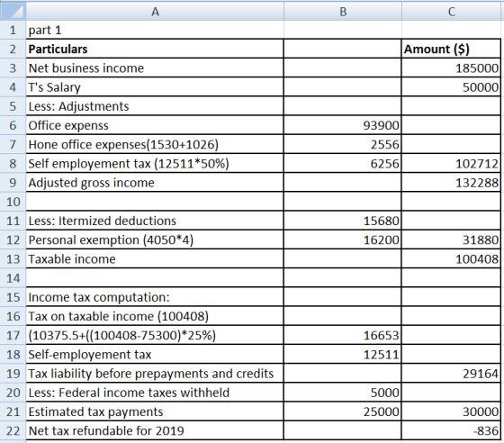Image resolution: width=504 pixels, height=443 pixels.
Task: Select the -836 result cell
Action: pos(451,430)
